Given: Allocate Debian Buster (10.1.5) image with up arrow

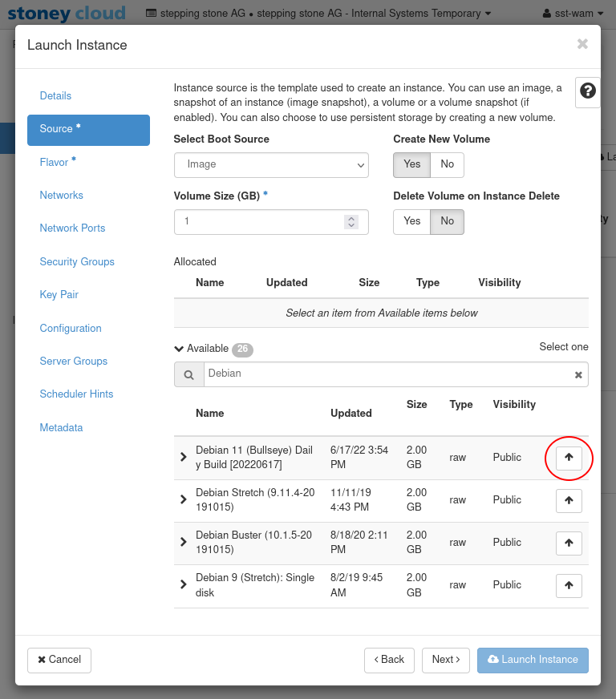Looking at the screenshot, I should pyautogui.click(x=569, y=543).
